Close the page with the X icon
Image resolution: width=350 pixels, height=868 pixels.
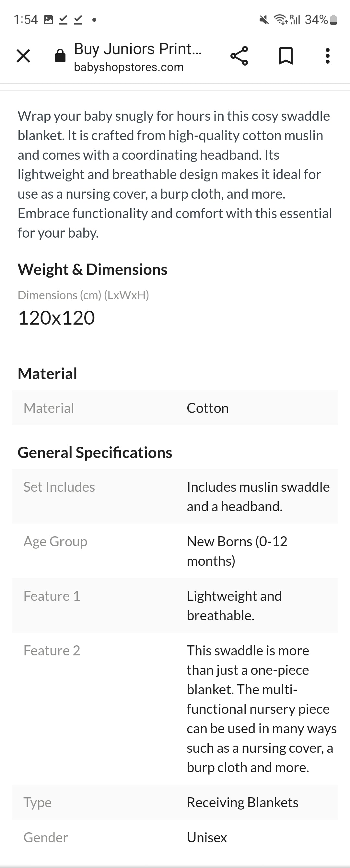(23, 56)
